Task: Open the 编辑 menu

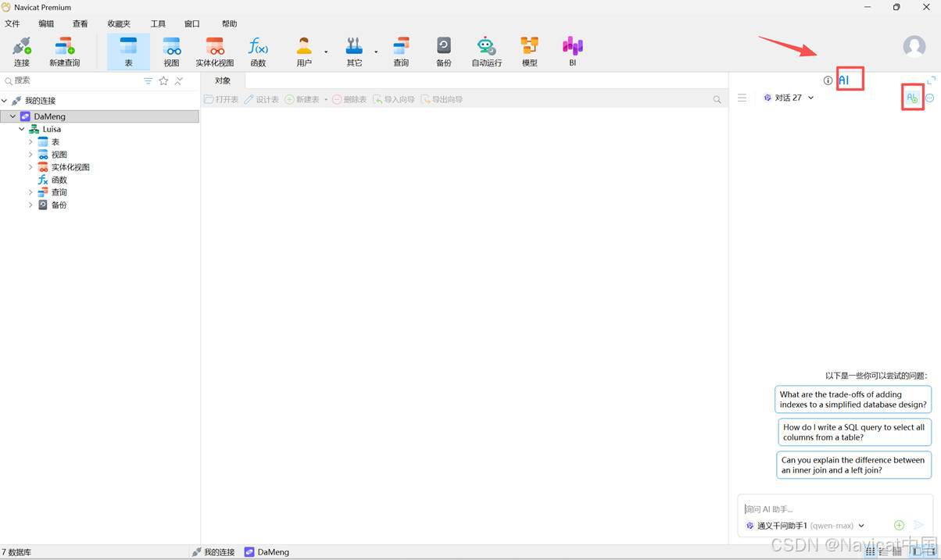Action: pyautogui.click(x=46, y=24)
